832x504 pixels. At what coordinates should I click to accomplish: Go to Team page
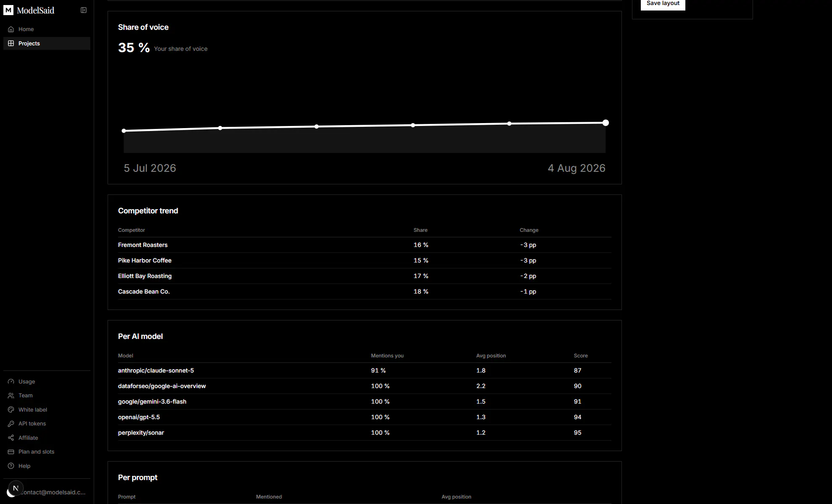[x=47, y=396]
